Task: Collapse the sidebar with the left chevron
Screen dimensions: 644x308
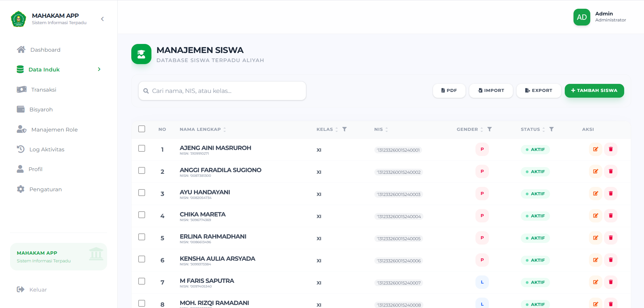Action: (x=102, y=19)
